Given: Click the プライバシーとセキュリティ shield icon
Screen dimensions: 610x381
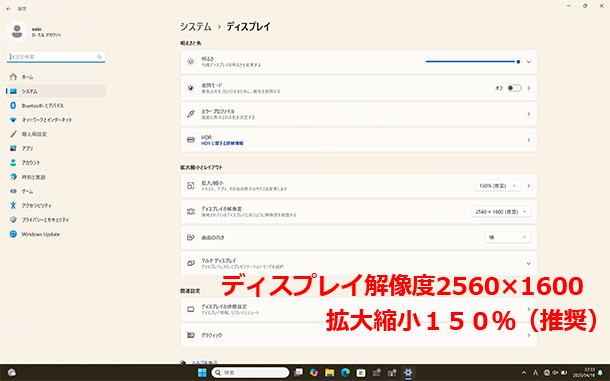Looking at the screenshot, I should 13,220.
